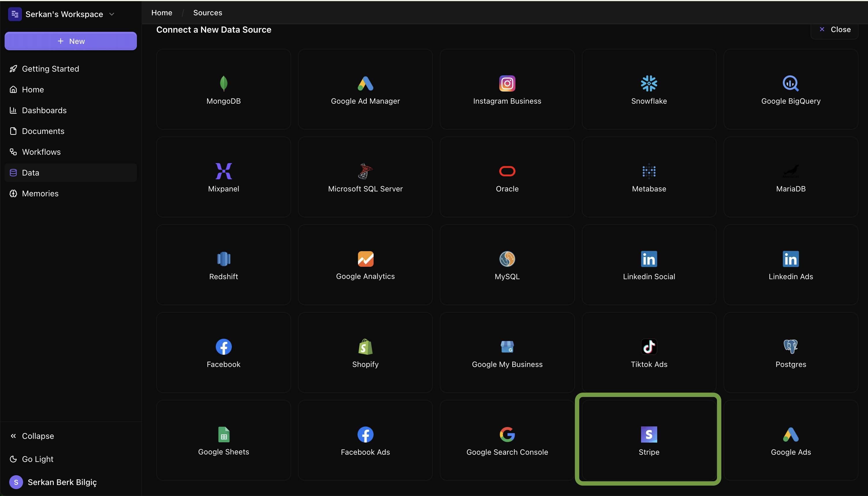Close the data source panel

(x=834, y=29)
